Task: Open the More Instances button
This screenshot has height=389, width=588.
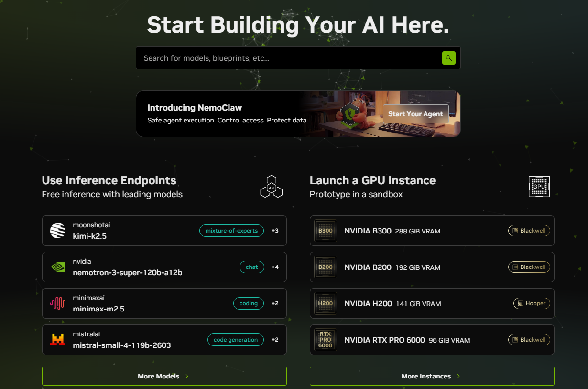Action: coord(432,376)
